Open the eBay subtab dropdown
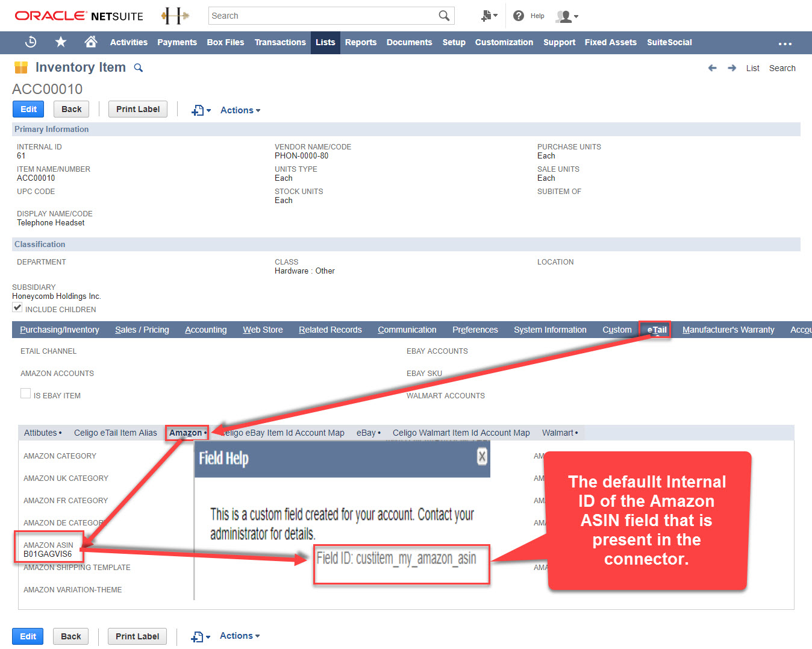Image resolution: width=812 pixels, height=649 pixels. 369,433
